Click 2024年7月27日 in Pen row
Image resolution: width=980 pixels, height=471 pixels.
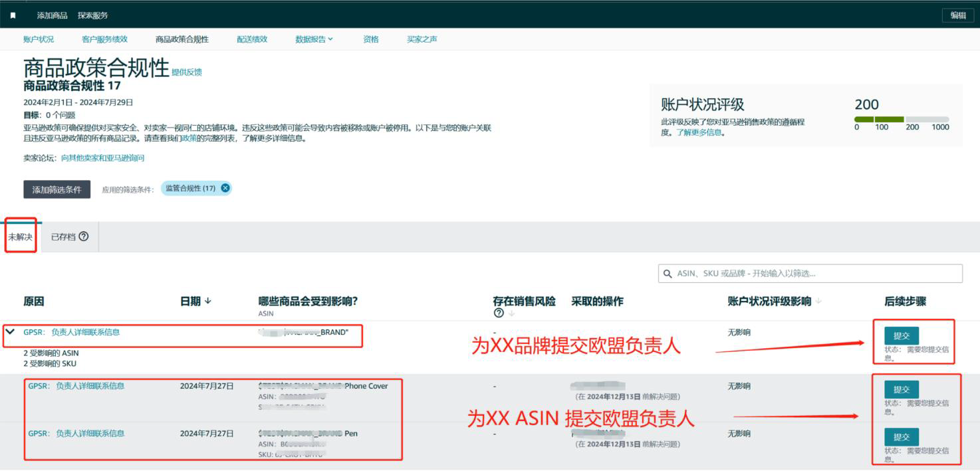tap(207, 433)
